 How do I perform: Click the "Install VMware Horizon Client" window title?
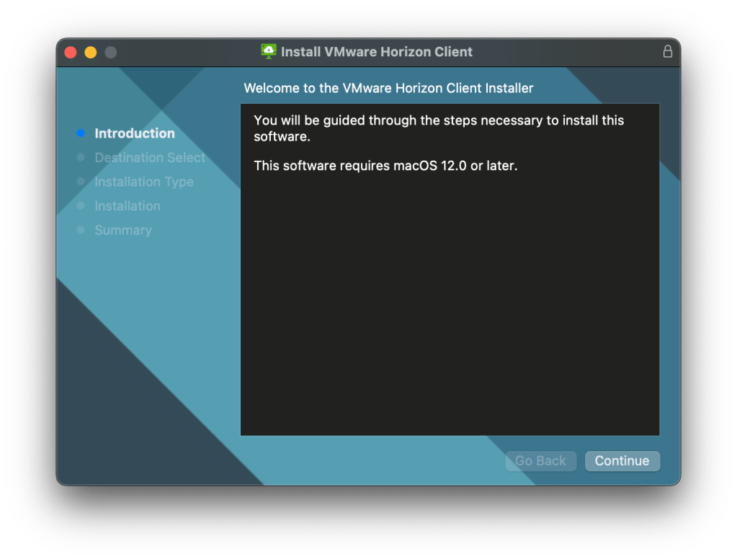coord(376,52)
